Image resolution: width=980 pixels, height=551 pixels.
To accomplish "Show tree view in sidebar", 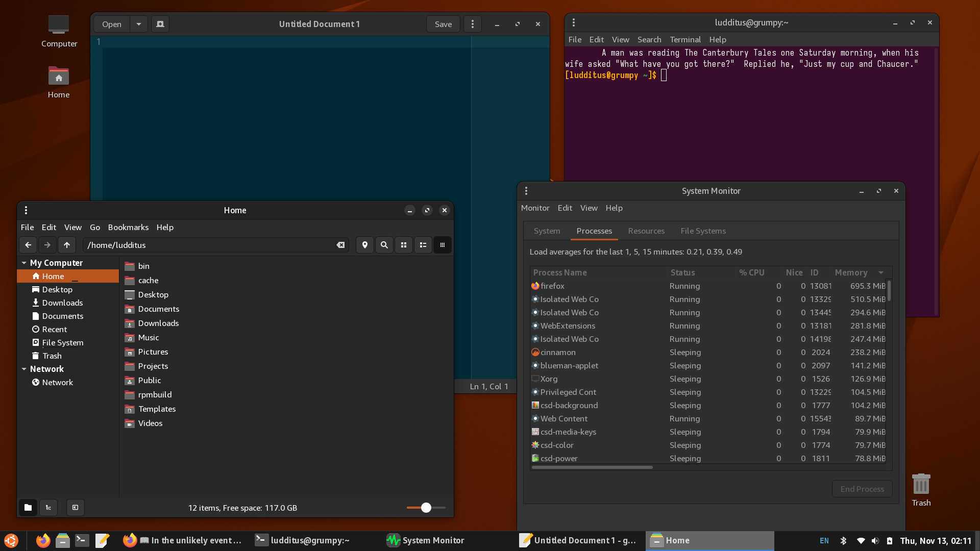I will coord(48,508).
